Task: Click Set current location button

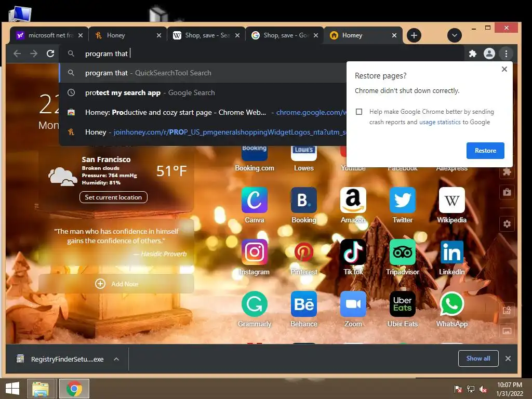Action: (x=113, y=197)
